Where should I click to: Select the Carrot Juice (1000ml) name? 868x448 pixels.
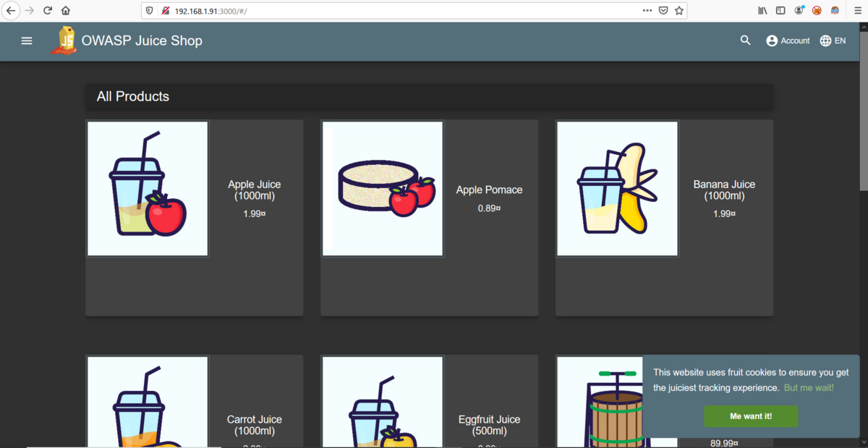pyautogui.click(x=255, y=426)
